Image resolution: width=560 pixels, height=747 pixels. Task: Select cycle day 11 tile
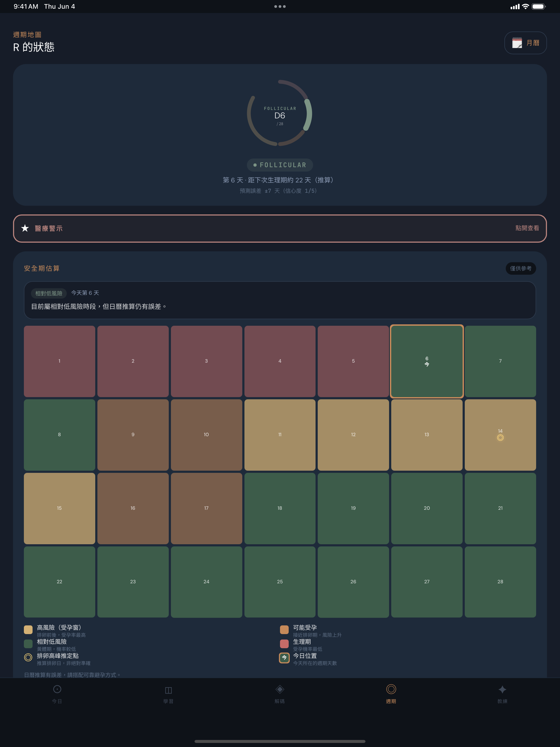click(x=280, y=435)
